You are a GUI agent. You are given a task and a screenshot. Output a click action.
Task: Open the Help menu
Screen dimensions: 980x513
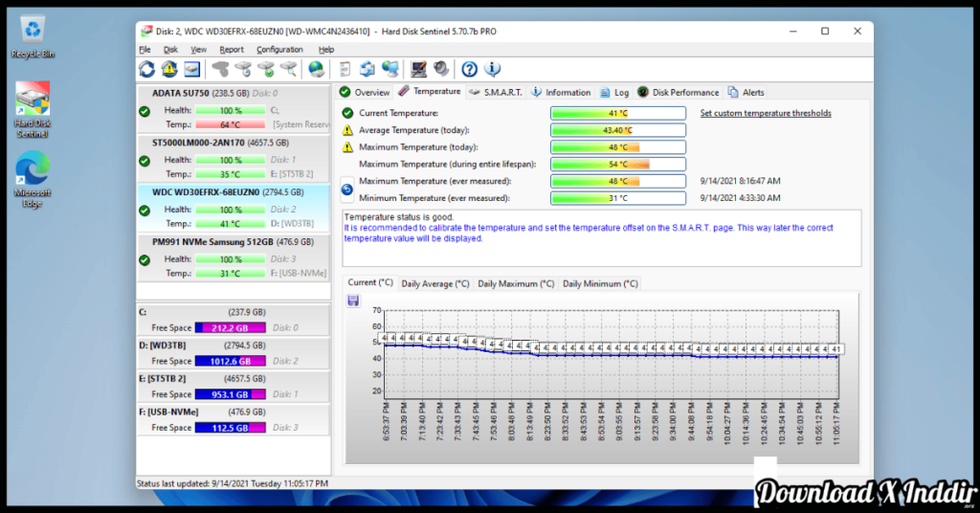pos(326,50)
